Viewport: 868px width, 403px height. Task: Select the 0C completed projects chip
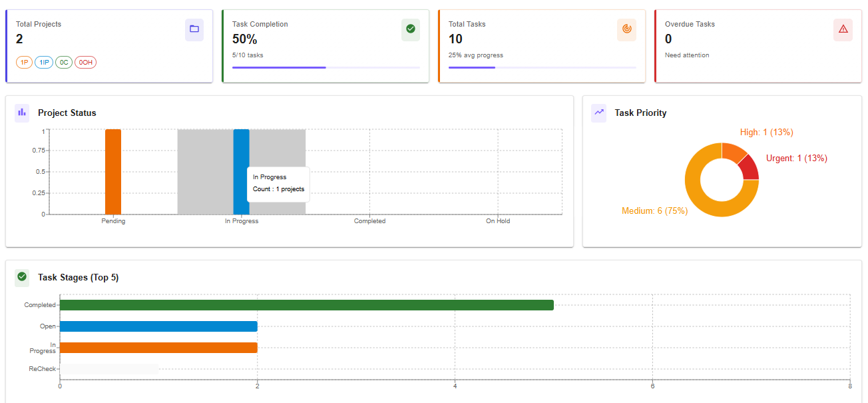64,63
